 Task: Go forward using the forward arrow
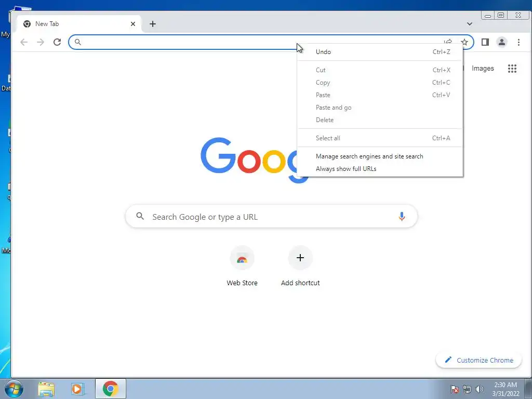pyautogui.click(x=41, y=42)
